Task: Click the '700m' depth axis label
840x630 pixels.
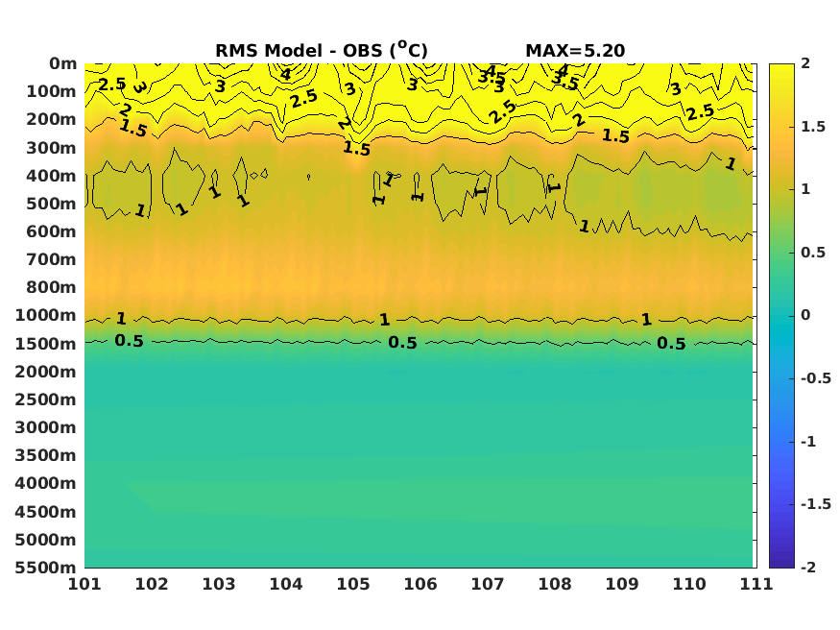Action: coord(52,260)
